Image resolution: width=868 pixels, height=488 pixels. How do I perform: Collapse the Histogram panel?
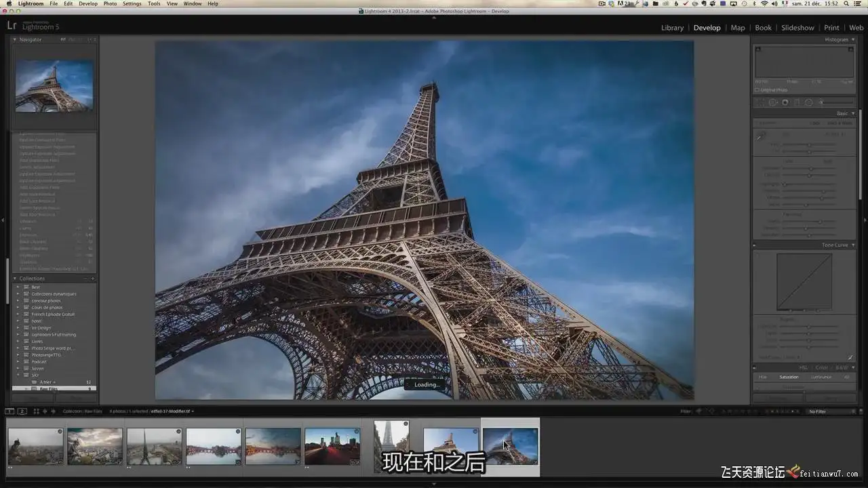[x=853, y=39]
